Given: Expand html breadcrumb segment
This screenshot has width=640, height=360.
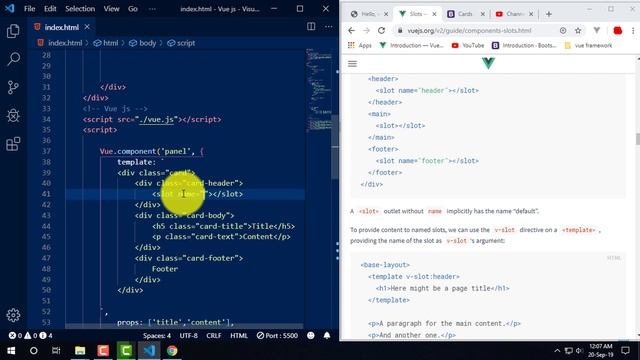Looking at the screenshot, I should tap(106, 43).
